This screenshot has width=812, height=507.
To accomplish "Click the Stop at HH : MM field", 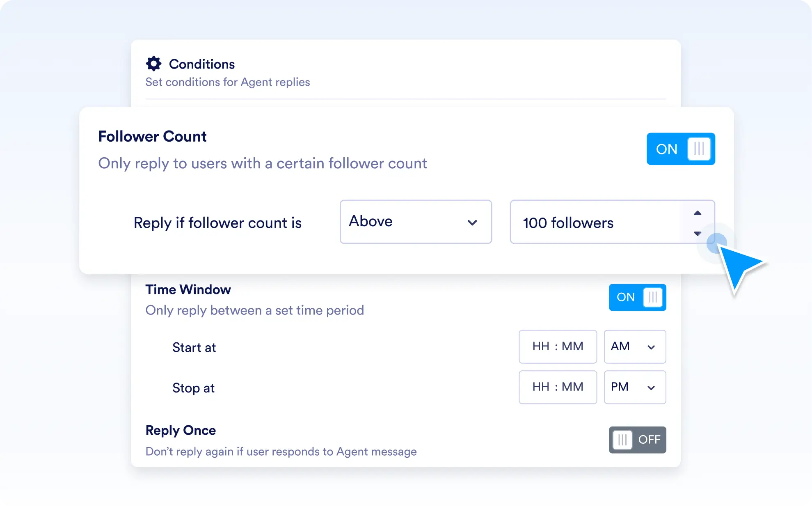I will pyautogui.click(x=557, y=387).
